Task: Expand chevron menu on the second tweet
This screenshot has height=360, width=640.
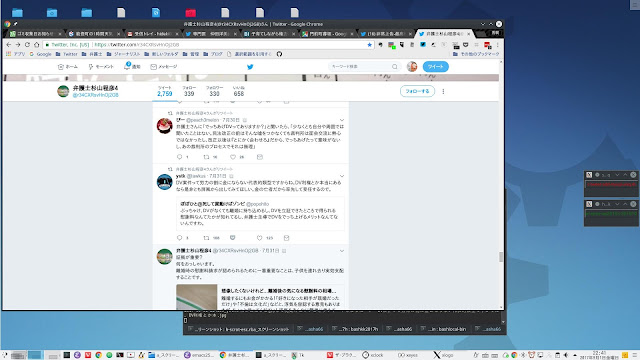Action: (x=342, y=176)
